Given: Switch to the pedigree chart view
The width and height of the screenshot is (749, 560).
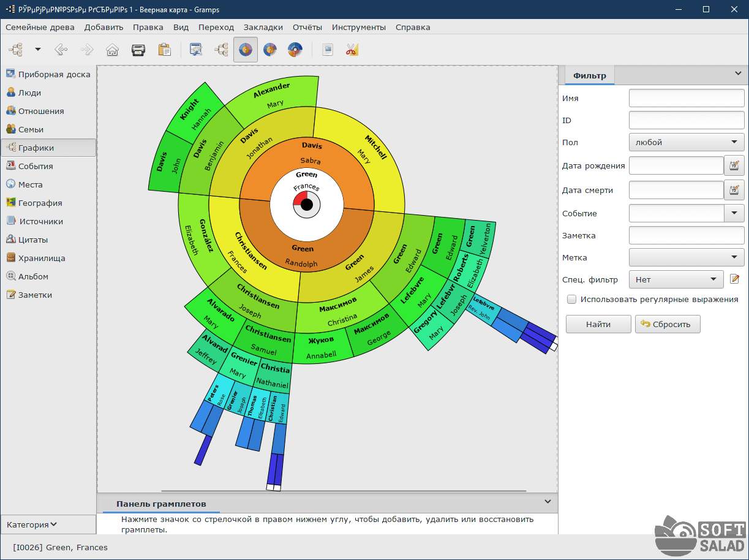Looking at the screenshot, I should point(221,50).
